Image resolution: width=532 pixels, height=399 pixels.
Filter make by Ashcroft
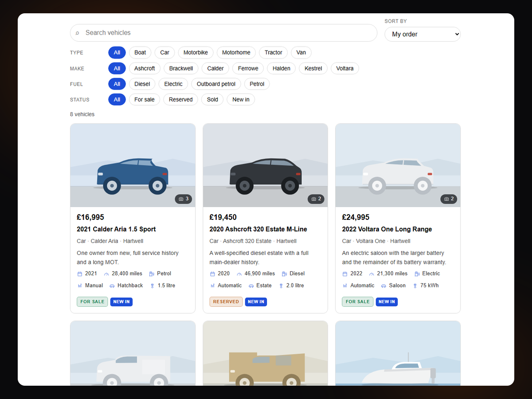[x=145, y=68]
